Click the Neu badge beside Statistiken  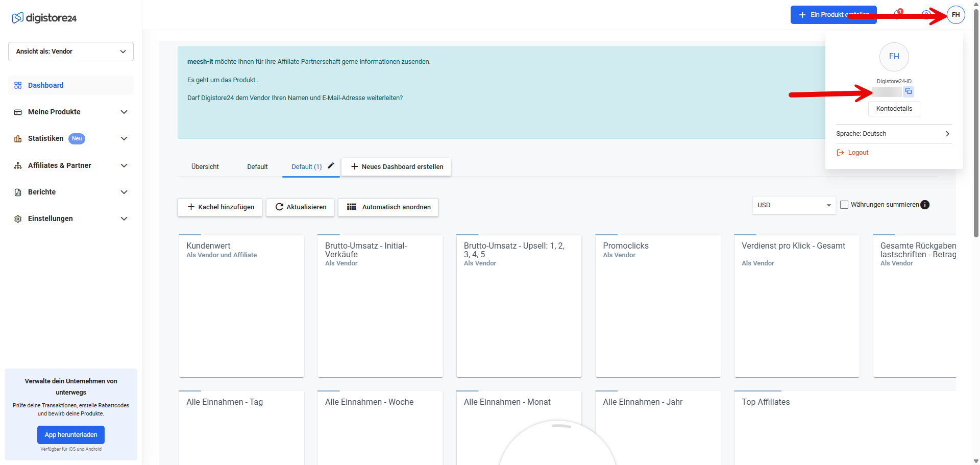pyautogui.click(x=77, y=139)
